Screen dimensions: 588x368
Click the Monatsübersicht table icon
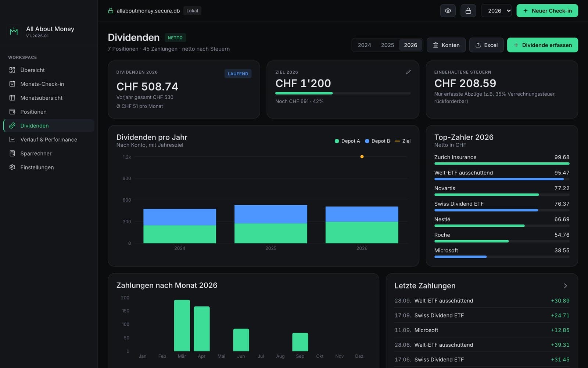(x=12, y=98)
